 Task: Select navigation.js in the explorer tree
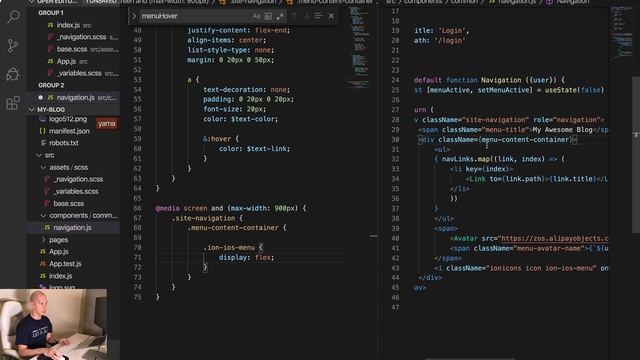(x=74, y=228)
